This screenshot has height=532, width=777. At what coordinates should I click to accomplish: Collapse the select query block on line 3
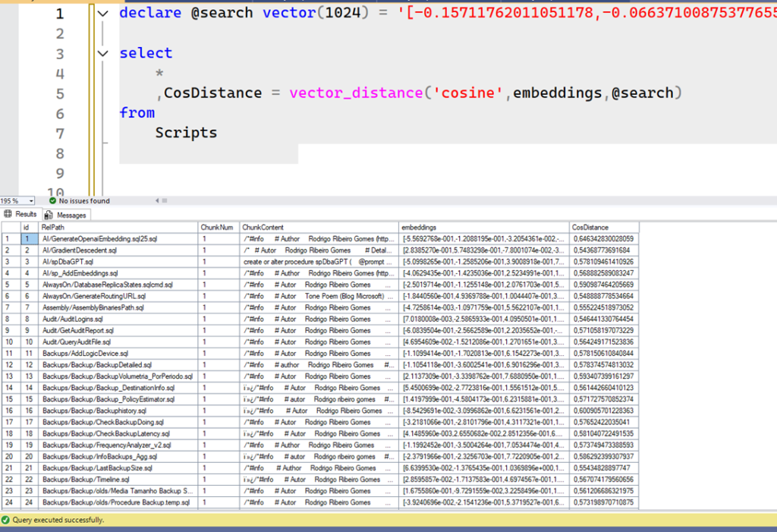103,53
